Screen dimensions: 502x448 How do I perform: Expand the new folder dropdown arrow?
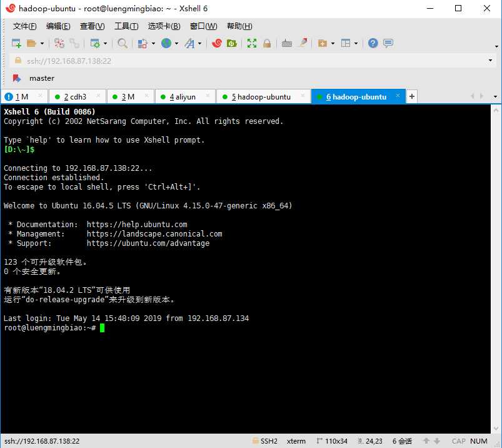333,43
